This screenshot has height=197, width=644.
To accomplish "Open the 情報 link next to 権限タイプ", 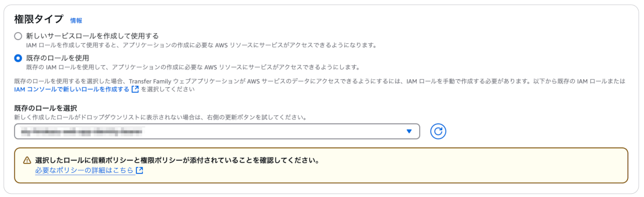I will coord(76,20).
